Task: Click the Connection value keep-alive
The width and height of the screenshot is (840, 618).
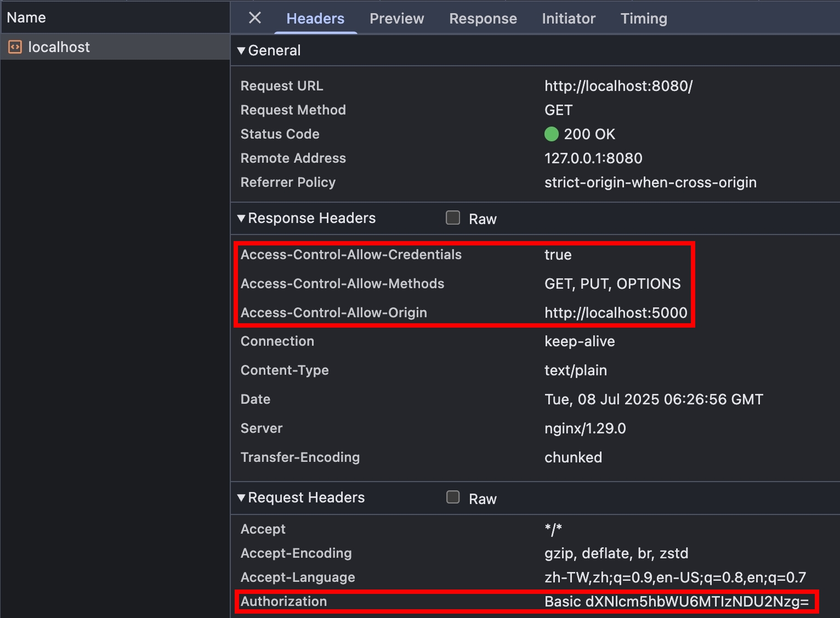Action: [580, 341]
